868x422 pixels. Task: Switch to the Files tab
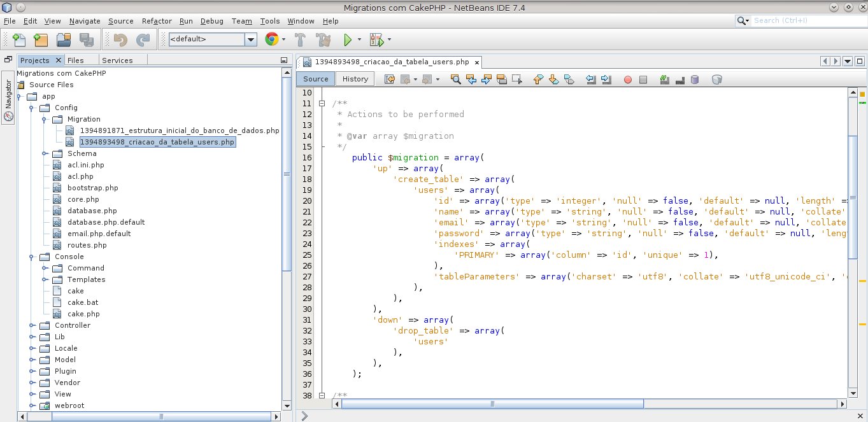pos(75,60)
